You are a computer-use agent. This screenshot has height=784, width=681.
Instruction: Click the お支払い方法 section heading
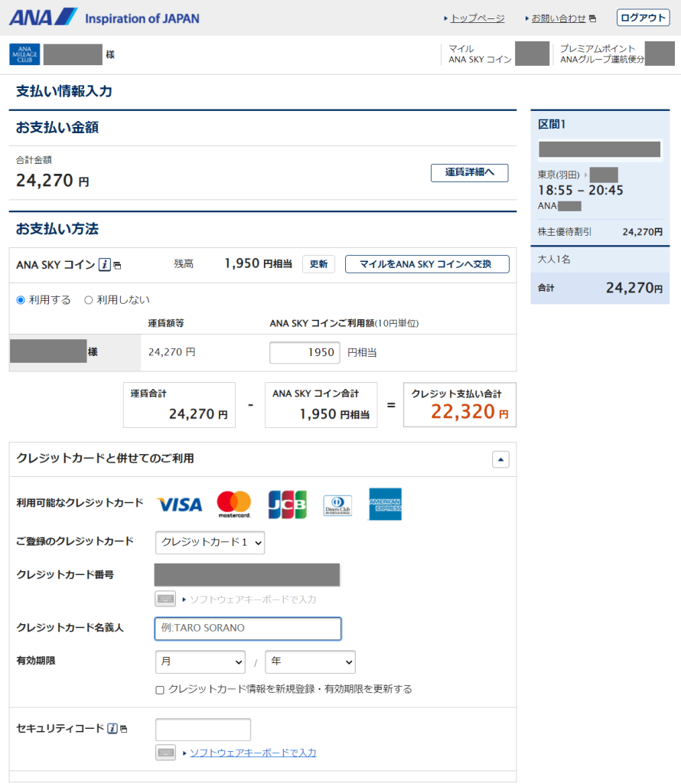57,228
